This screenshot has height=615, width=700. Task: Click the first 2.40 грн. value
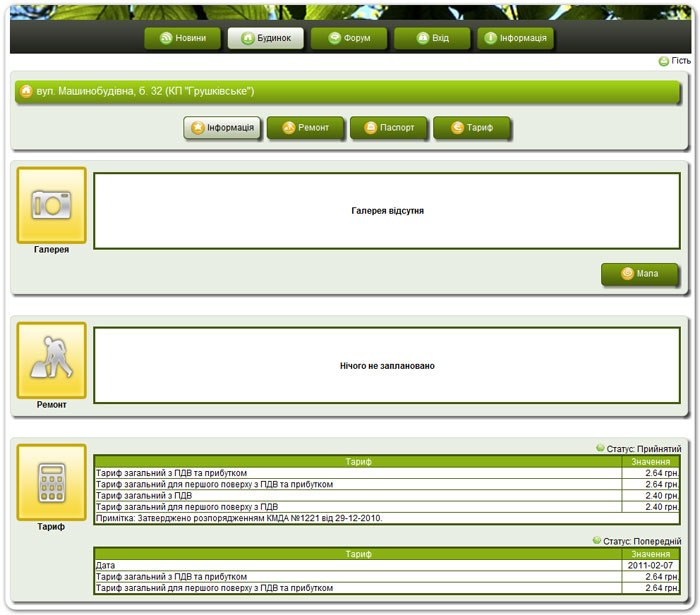662,496
